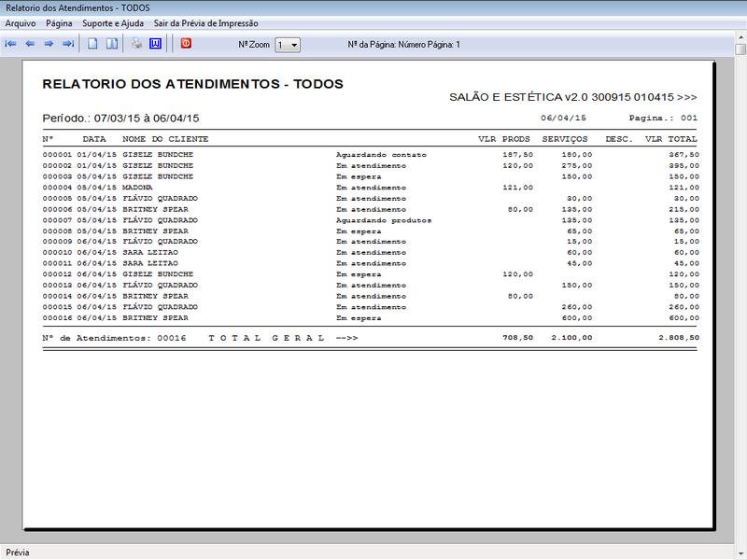747x560 pixels.
Task: Click the next page arrow icon
Action: pyautogui.click(x=49, y=44)
